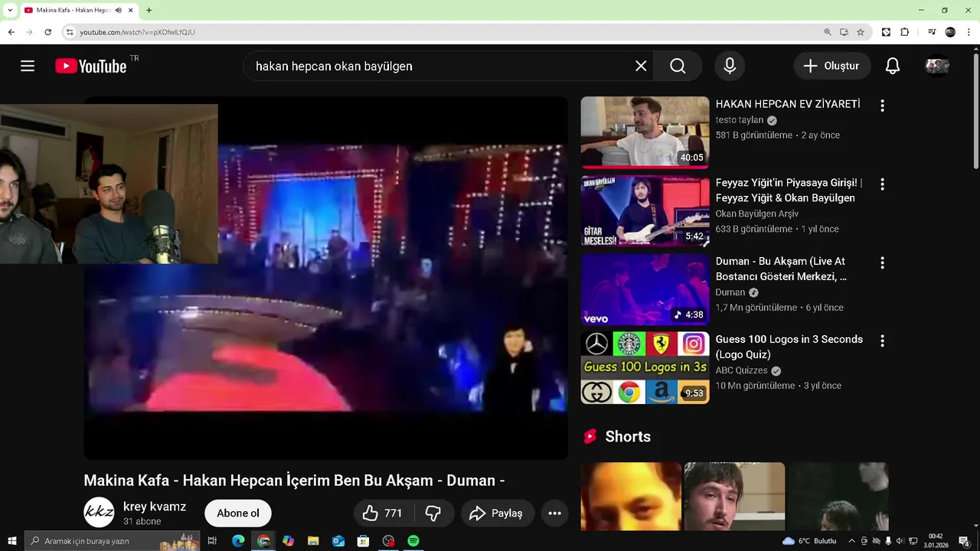Open Task View on the taskbar
This screenshot has width=980, height=551.
point(213,541)
